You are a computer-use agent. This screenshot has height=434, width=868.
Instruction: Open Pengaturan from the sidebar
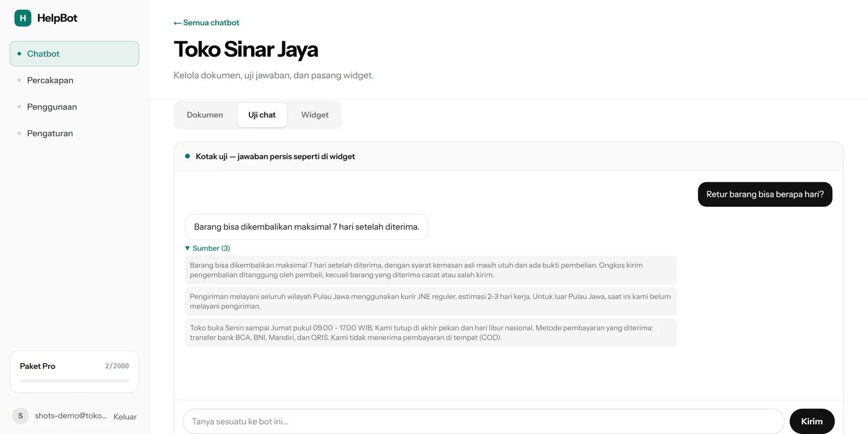tap(74, 133)
